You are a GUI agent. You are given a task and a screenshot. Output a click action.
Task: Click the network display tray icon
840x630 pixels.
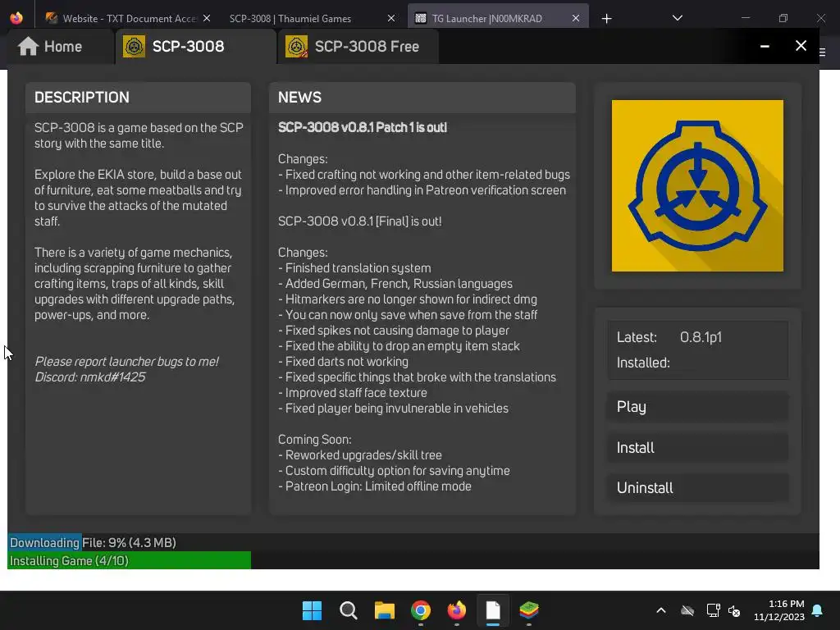[713, 610]
